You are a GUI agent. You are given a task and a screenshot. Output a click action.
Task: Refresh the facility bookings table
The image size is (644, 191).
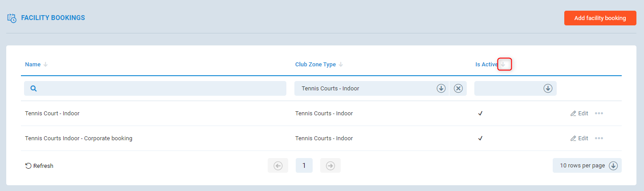39,166
